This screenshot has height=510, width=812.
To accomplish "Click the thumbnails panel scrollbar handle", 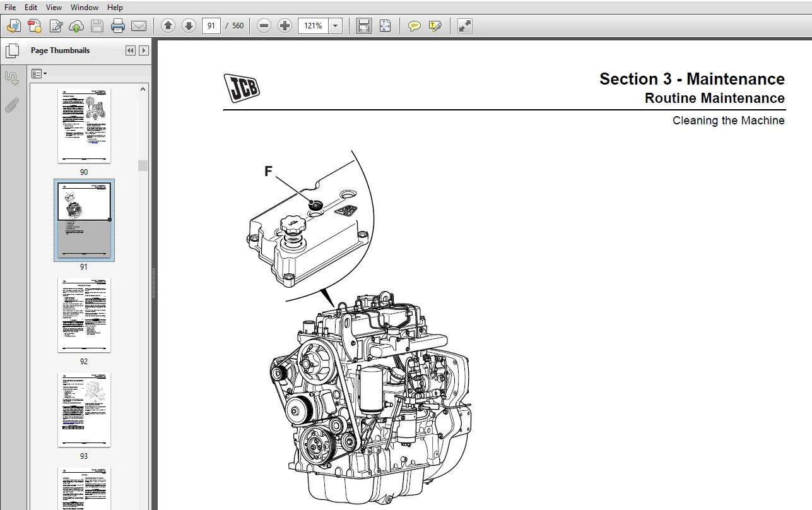I will tap(143, 165).
